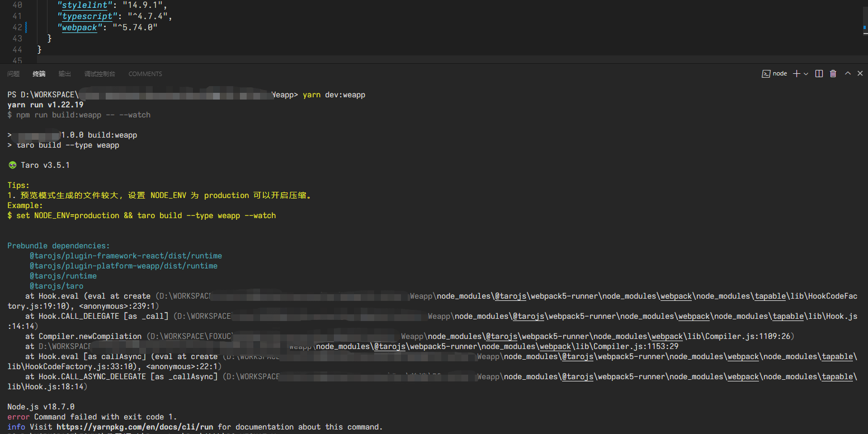Maximize the panel using the up chevron
Image resolution: width=868 pixels, height=434 pixels.
[x=848, y=73]
